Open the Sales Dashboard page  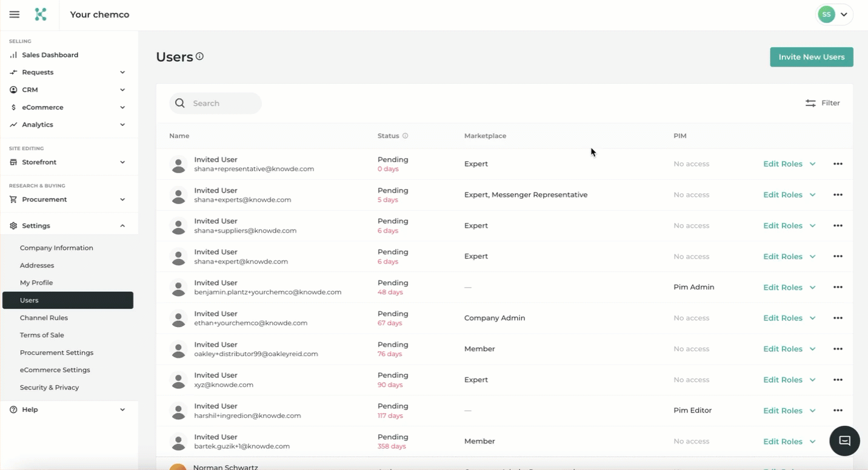tap(50, 55)
